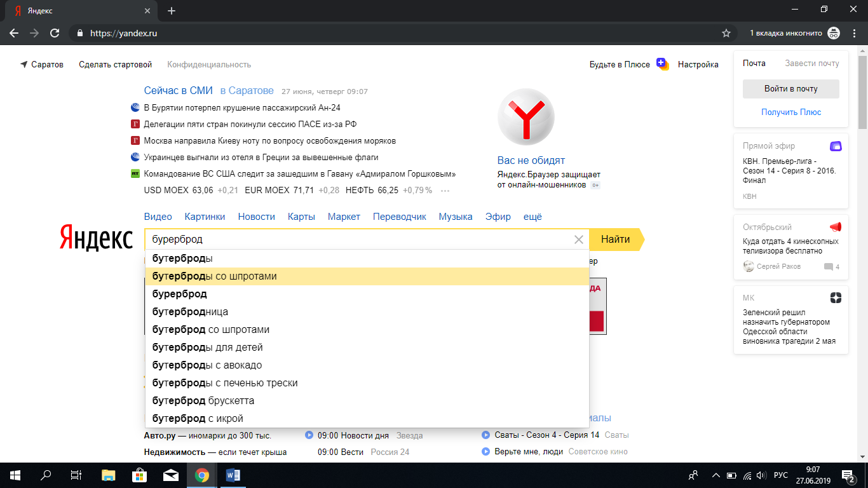
Task: Open Авто.ру иномарки link
Action: (208, 435)
